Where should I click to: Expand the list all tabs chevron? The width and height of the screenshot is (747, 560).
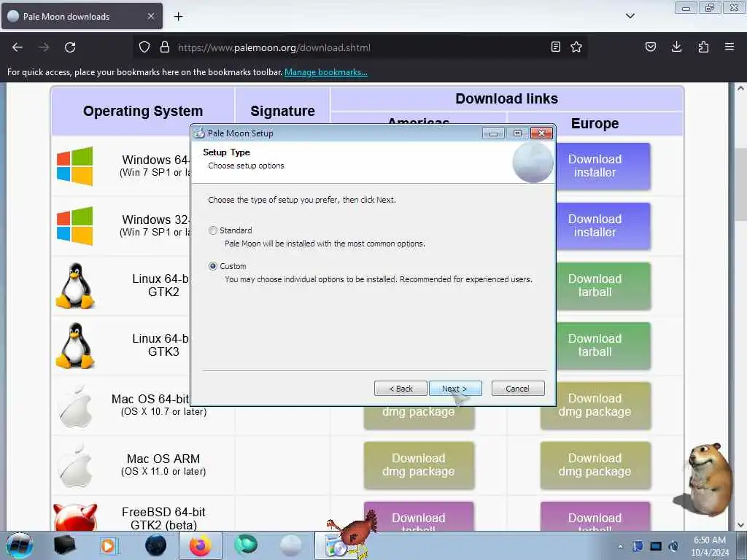[x=630, y=16]
